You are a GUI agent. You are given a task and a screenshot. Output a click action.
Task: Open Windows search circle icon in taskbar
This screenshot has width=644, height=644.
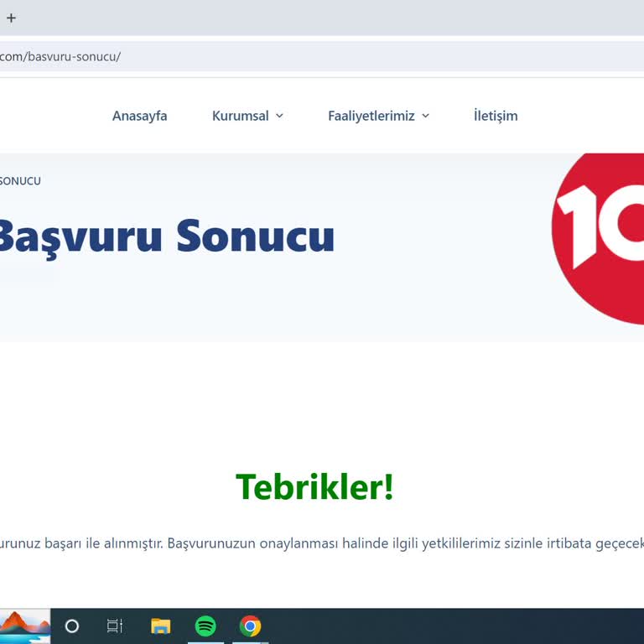[72, 626]
